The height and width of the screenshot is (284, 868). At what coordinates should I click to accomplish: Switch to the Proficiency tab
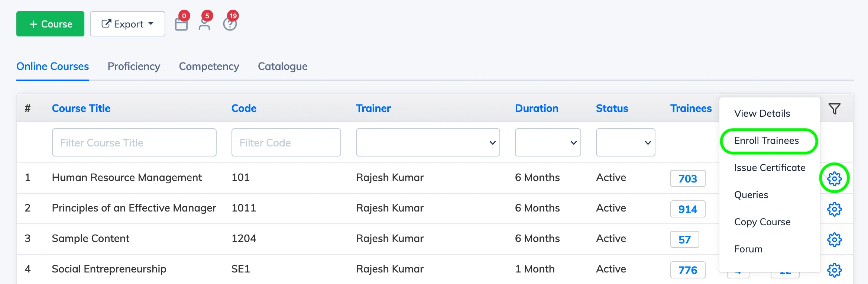[134, 66]
